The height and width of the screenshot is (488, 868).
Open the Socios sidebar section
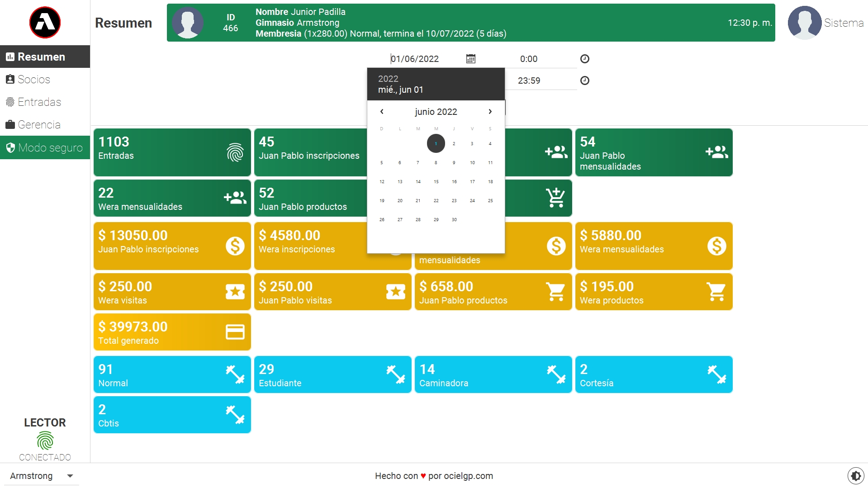point(45,79)
